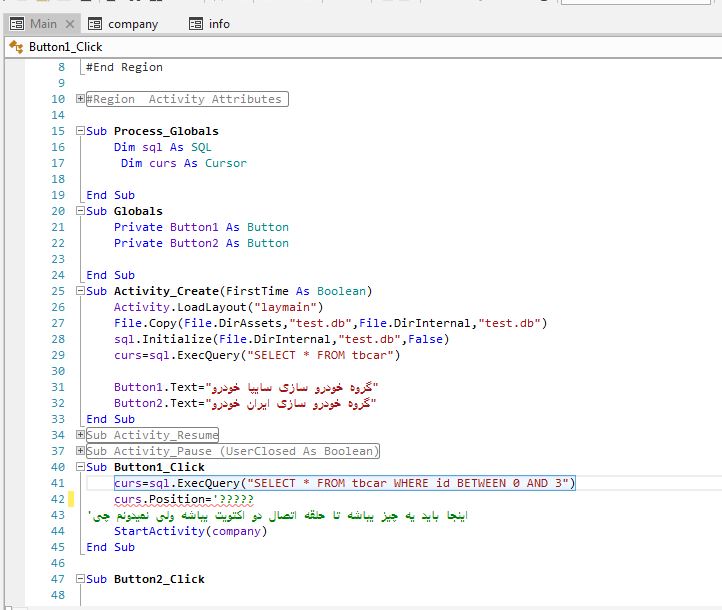The height and width of the screenshot is (610, 722).
Task: Collapse the Button1_Click sub
Action: 80,467
